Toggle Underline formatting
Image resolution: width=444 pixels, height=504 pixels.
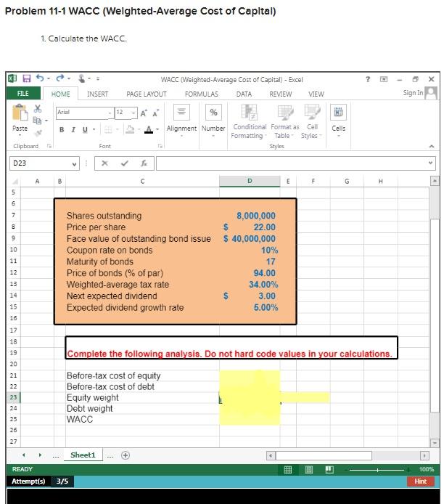click(85, 130)
